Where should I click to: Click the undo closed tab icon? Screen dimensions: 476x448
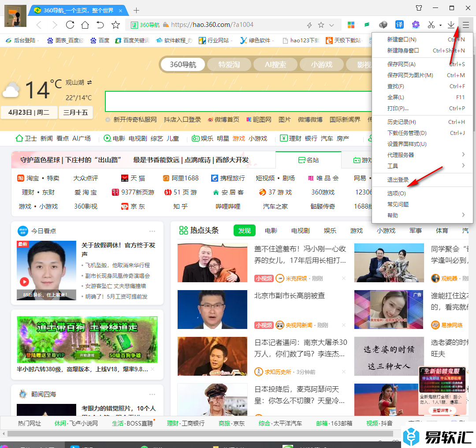pyautogui.click(x=100, y=25)
